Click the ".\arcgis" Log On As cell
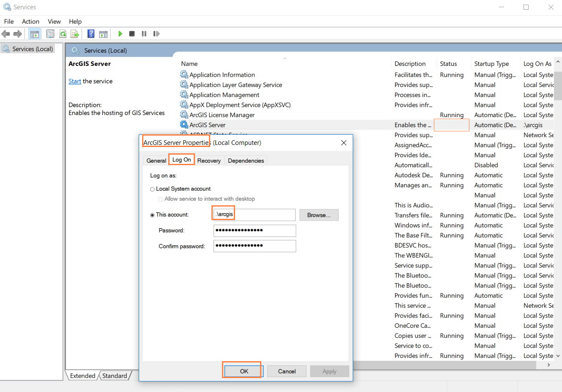562x392 pixels. tap(533, 125)
